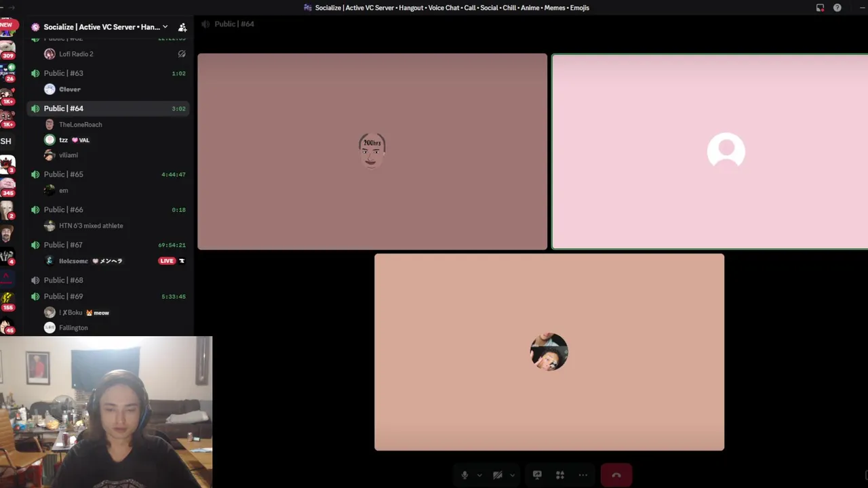Image resolution: width=868 pixels, height=488 pixels.
Task: Open the inbox icon in title bar
Action: click(x=820, y=7)
